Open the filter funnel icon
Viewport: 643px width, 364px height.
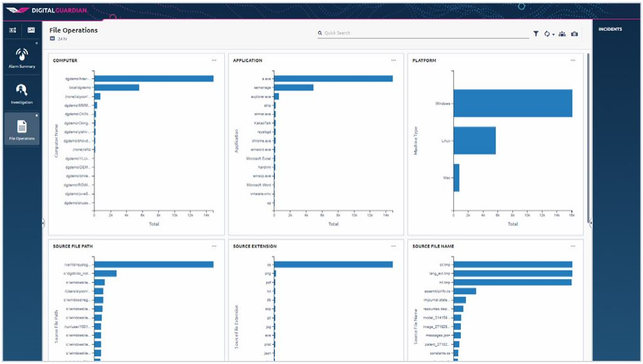click(x=536, y=35)
